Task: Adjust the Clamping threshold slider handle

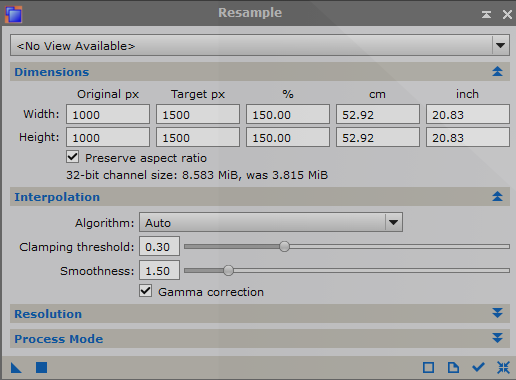Action: (x=284, y=247)
